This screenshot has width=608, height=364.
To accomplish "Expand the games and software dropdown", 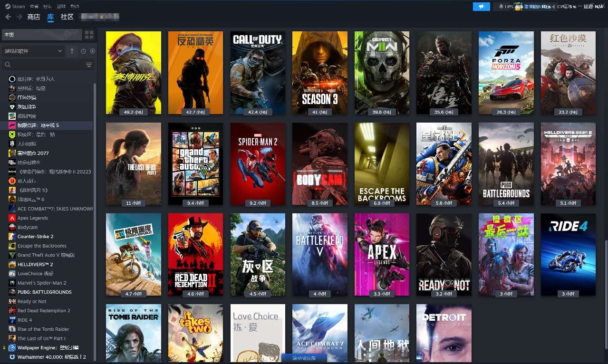I will click(33, 51).
